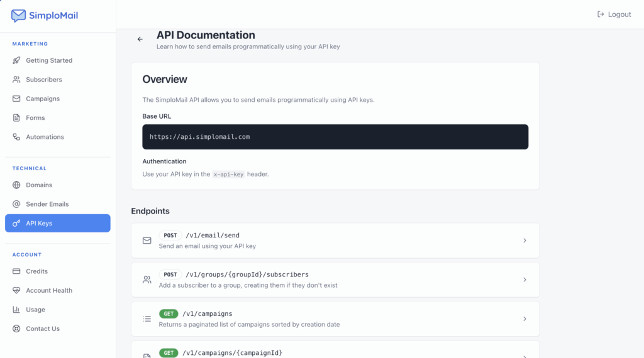Click the Usage bar chart icon
This screenshot has width=644, height=358.
(16, 310)
